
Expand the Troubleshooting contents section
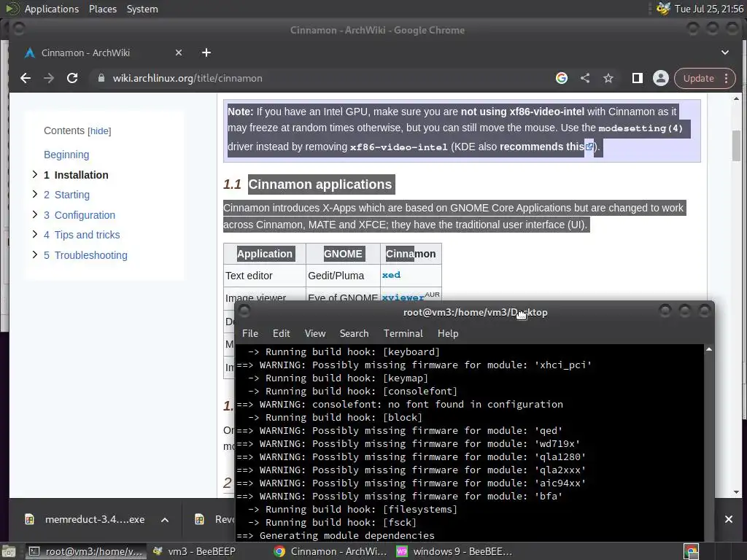click(x=35, y=254)
